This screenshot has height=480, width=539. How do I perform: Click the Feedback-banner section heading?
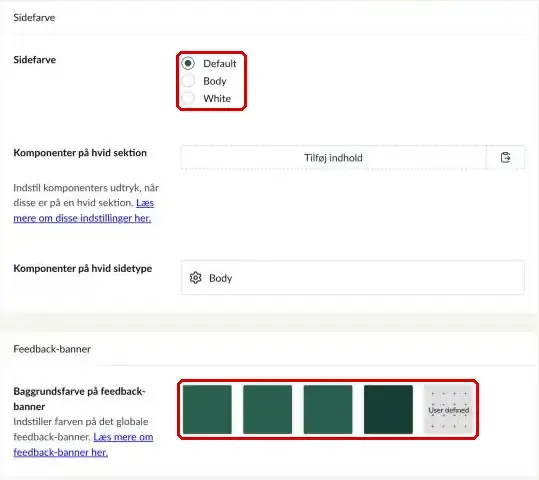point(52,349)
